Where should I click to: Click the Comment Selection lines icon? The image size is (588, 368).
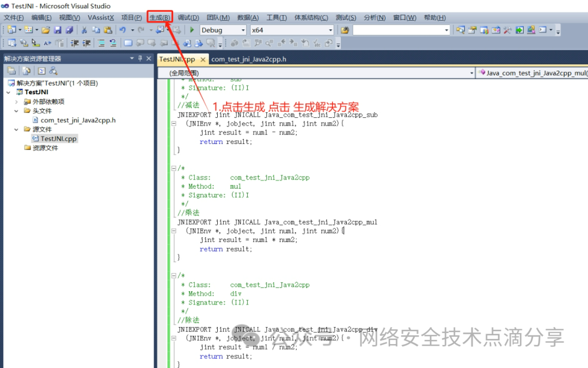101,43
